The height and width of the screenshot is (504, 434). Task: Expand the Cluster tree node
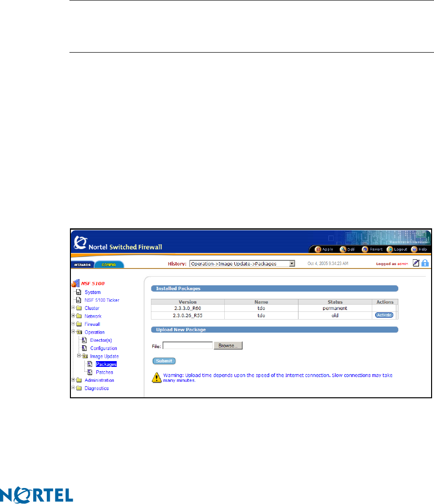tap(73, 308)
